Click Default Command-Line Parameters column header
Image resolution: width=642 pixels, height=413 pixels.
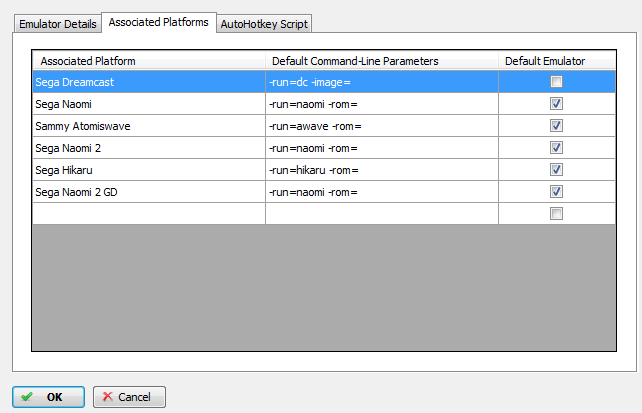tap(382, 61)
